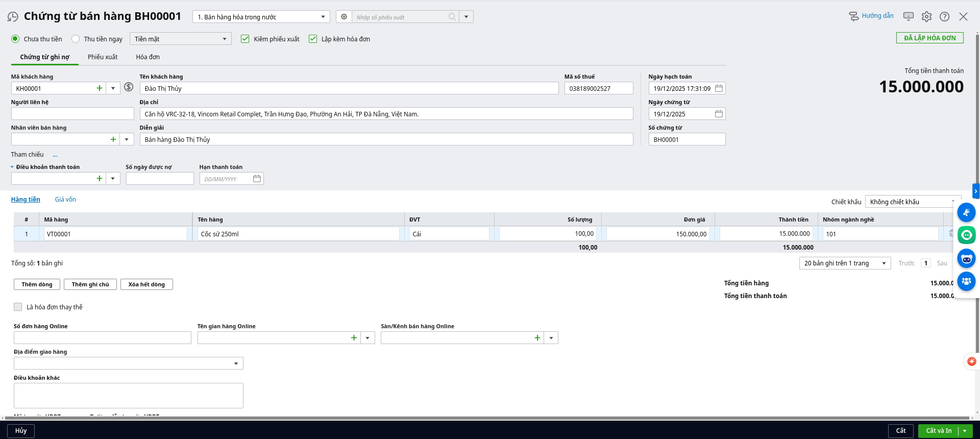
Task: Add new customer with green plus icon
Action: [x=100, y=88]
